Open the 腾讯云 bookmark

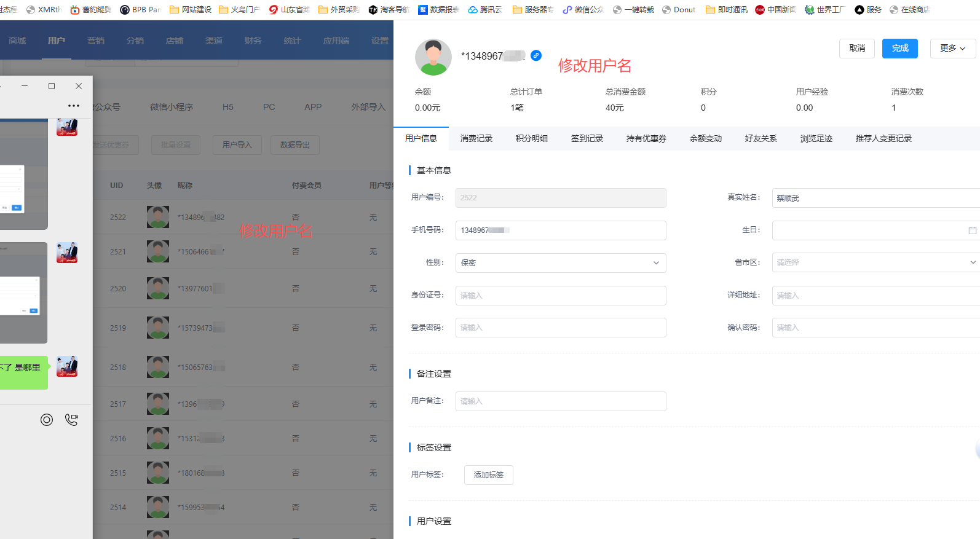click(484, 10)
